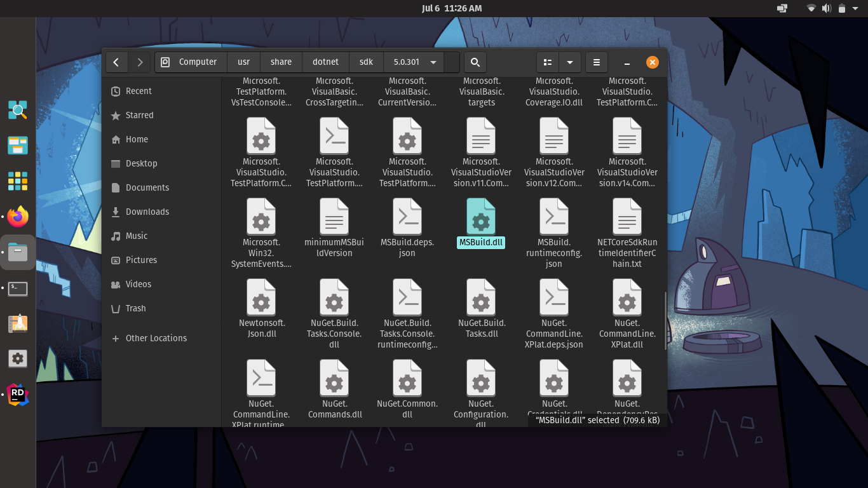
Task: Expand the 5.0.301 path dropdown
Action: [x=433, y=62]
